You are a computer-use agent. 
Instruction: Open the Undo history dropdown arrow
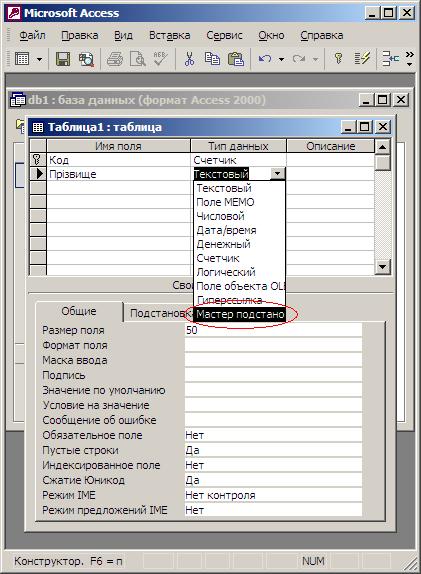282,59
